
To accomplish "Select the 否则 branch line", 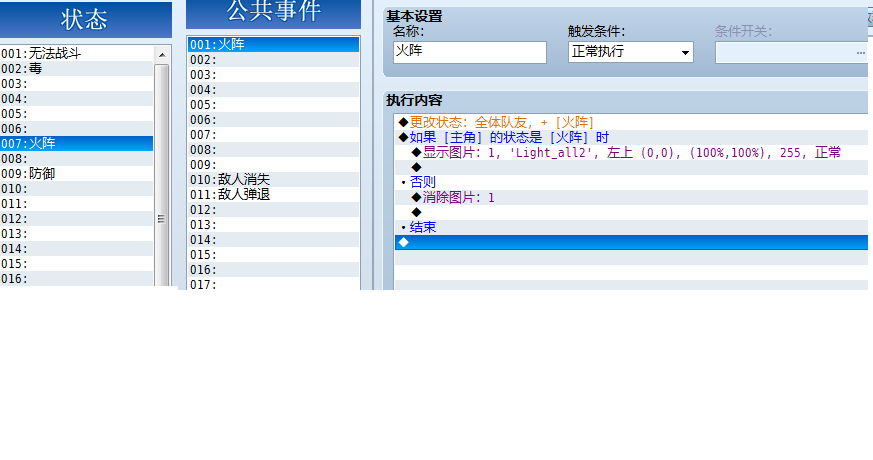I will coord(631,182).
